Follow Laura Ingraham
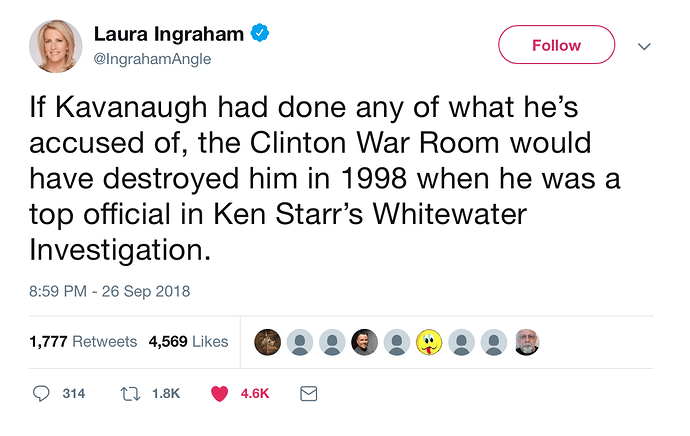The height and width of the screenshot is (436, 690). [x=556, y=45]
